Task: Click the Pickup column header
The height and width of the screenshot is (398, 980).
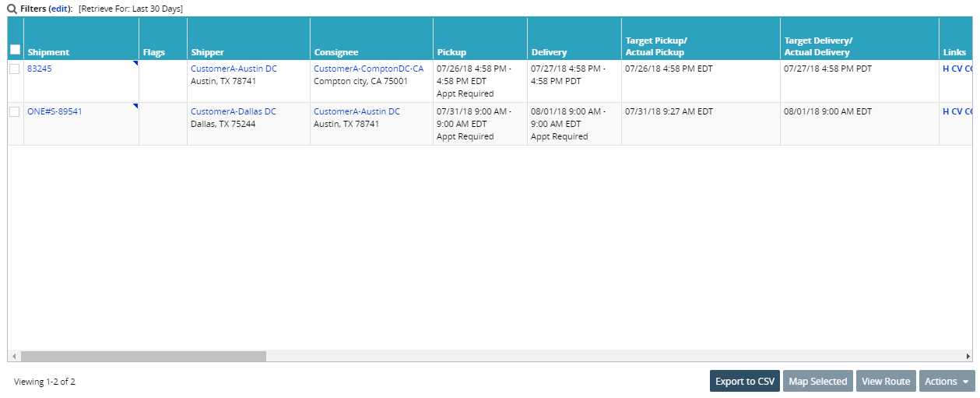Action: 451,52
